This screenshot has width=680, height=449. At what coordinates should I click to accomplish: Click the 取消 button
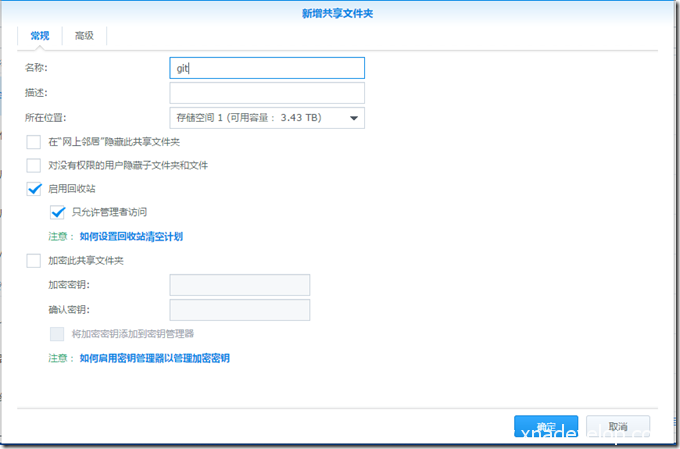[x=617, y=427]
